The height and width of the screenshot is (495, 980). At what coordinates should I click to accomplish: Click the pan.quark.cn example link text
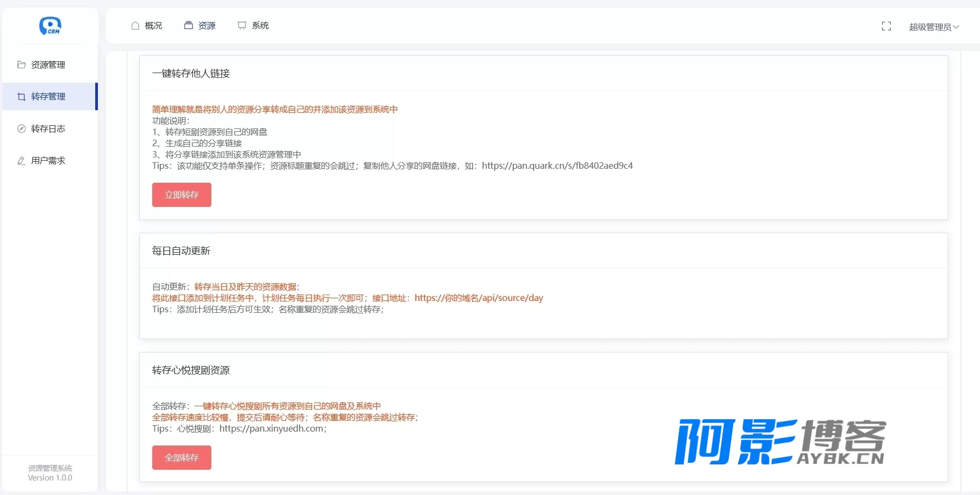557,166
